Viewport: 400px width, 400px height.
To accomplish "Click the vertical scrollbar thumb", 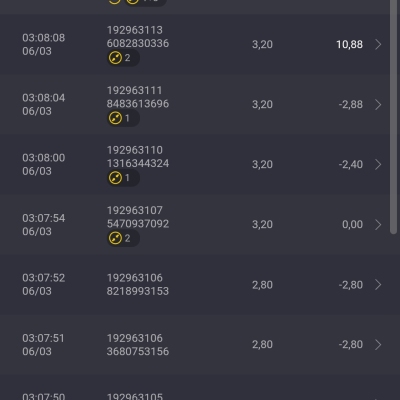I will (x=393, y=117).
